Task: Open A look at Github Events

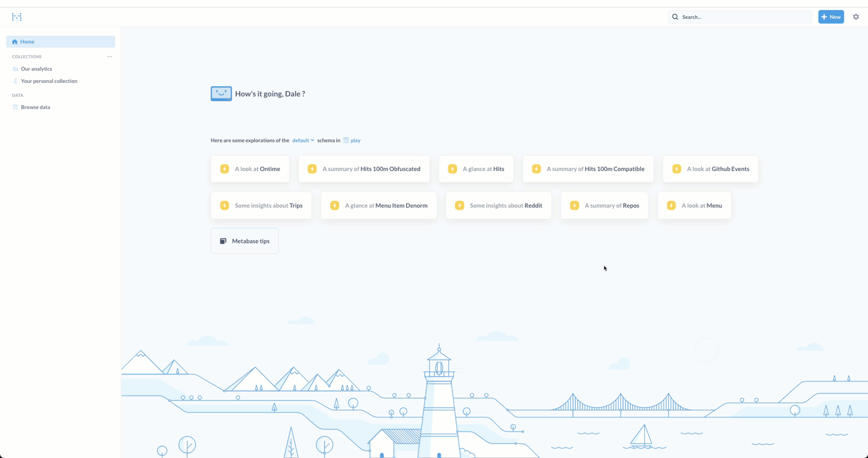Action: click(711, 169)
